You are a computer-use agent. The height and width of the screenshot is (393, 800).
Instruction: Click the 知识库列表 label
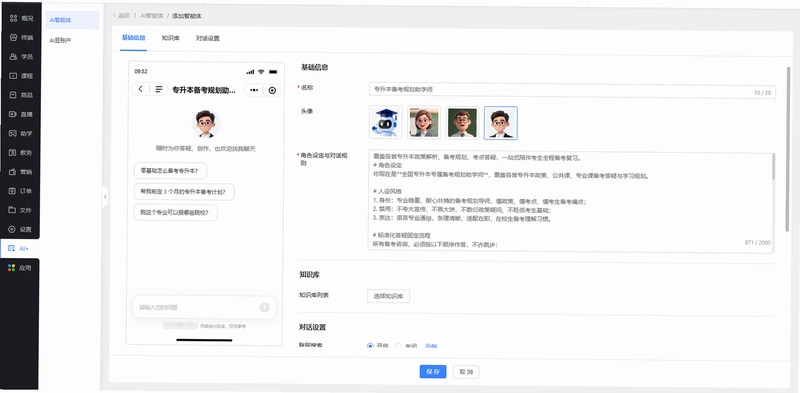(x=314, y=295)
